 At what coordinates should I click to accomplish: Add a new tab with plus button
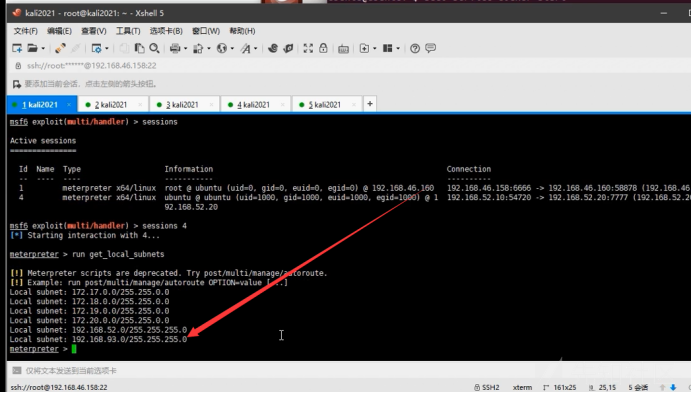coord(370,104)
